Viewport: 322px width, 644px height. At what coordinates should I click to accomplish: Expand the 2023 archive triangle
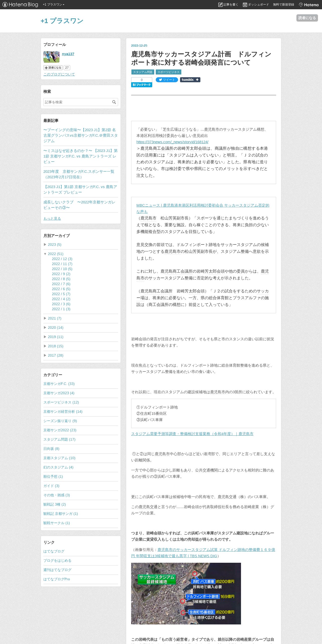[x=45, y=245]
